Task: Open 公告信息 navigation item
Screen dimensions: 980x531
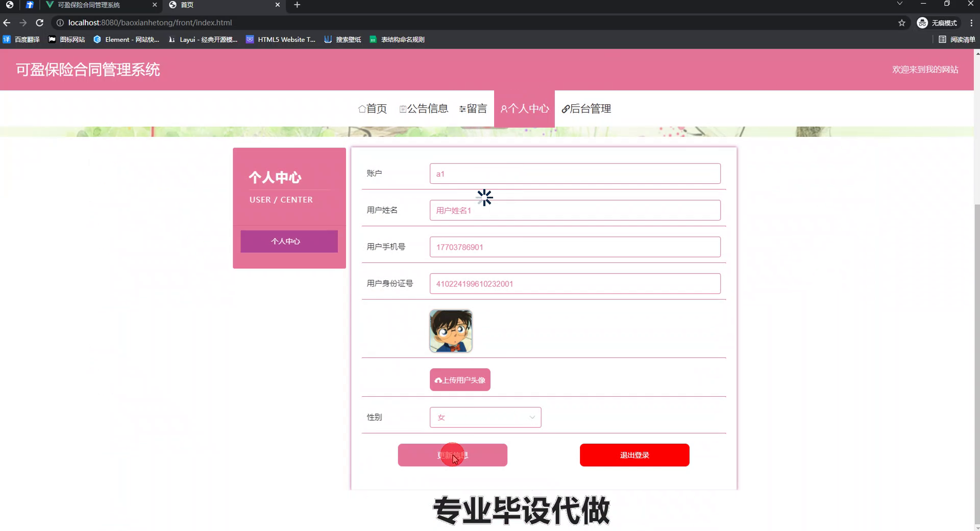Action: [424, 109]
